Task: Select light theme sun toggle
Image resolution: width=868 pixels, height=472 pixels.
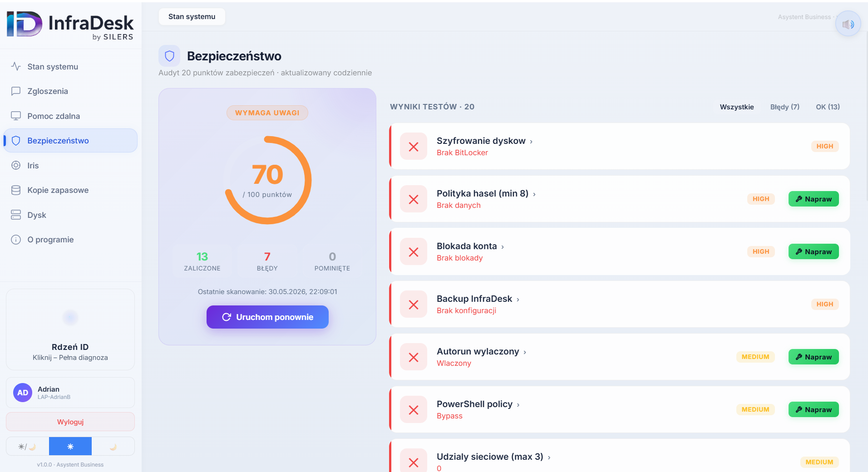Action: click(x=70, y=447)
